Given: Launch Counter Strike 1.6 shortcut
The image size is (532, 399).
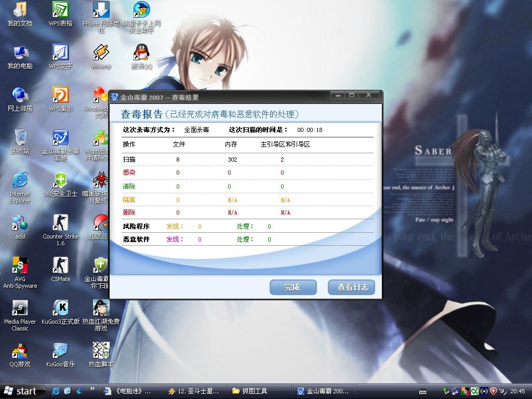Looking at the screenshot, I should pos(60,231).
